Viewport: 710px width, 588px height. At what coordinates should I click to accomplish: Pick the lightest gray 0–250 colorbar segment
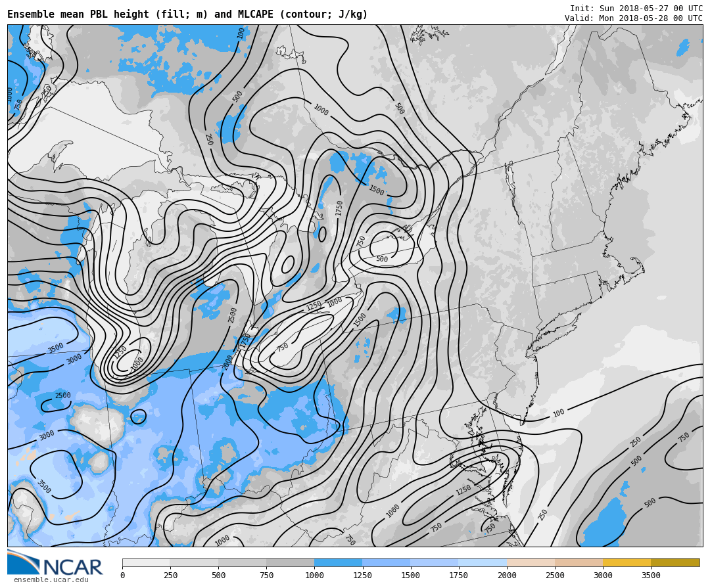coord(146,562)
